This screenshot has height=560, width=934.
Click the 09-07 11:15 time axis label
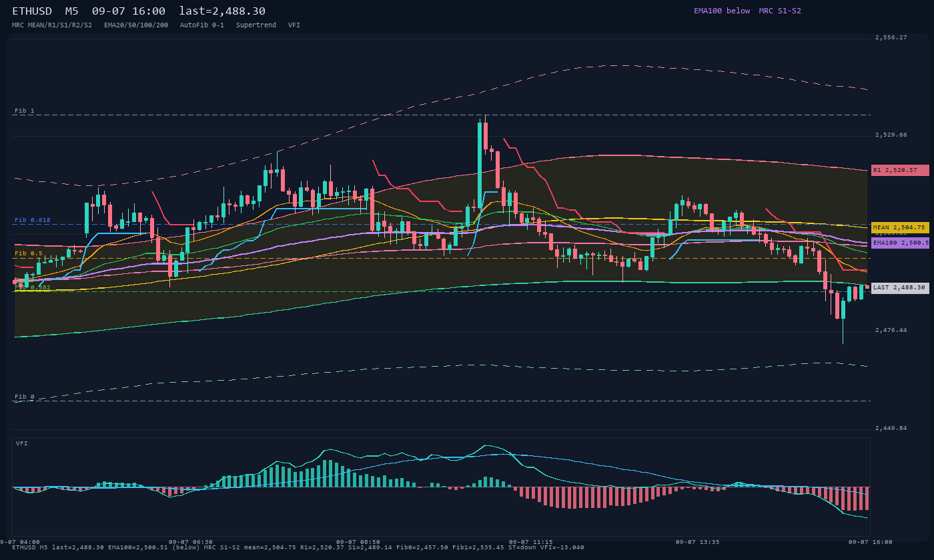tap(531, 542)
